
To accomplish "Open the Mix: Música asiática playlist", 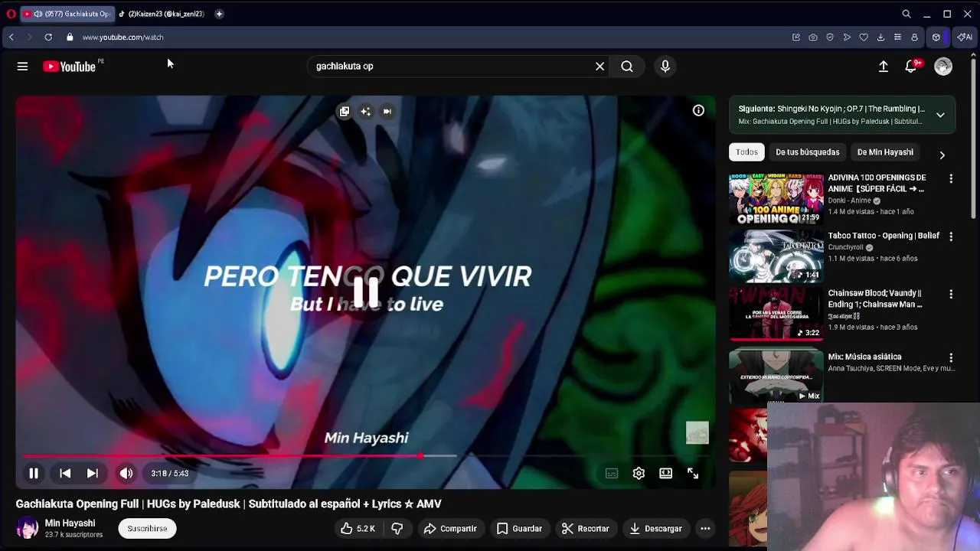I will click(864, 357).
